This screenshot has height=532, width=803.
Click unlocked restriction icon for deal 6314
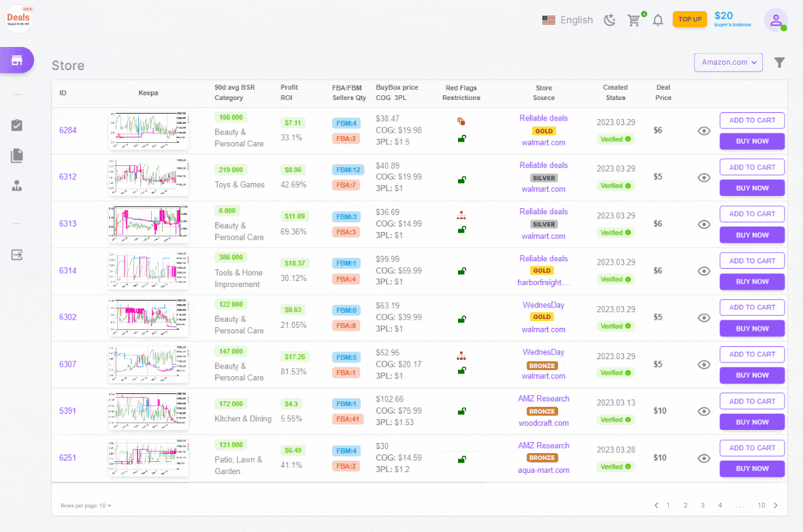coord(462,271)
